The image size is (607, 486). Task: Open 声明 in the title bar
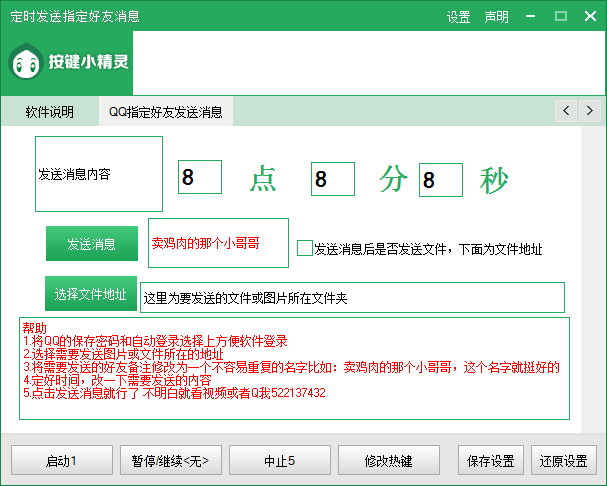[x=496, y=17]
